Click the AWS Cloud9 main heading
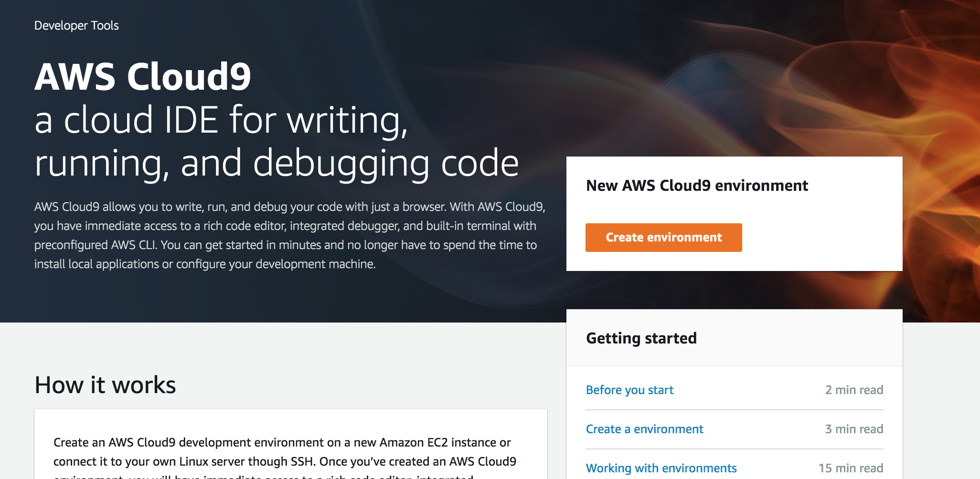The width and height of the screenshot is (980, 479). click(x=143, y=76)
